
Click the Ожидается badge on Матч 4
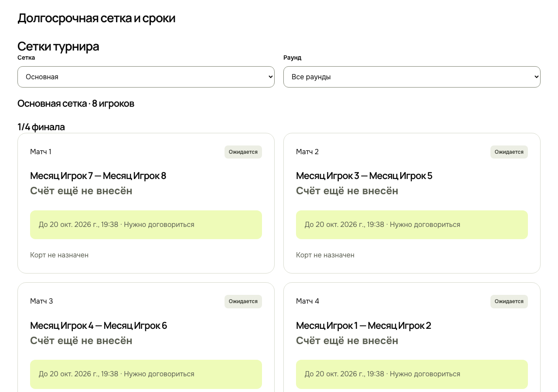pos(509,301)
